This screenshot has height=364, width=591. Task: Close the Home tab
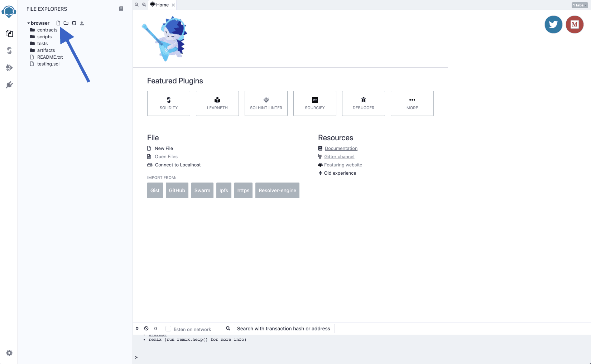pos(173,5)
